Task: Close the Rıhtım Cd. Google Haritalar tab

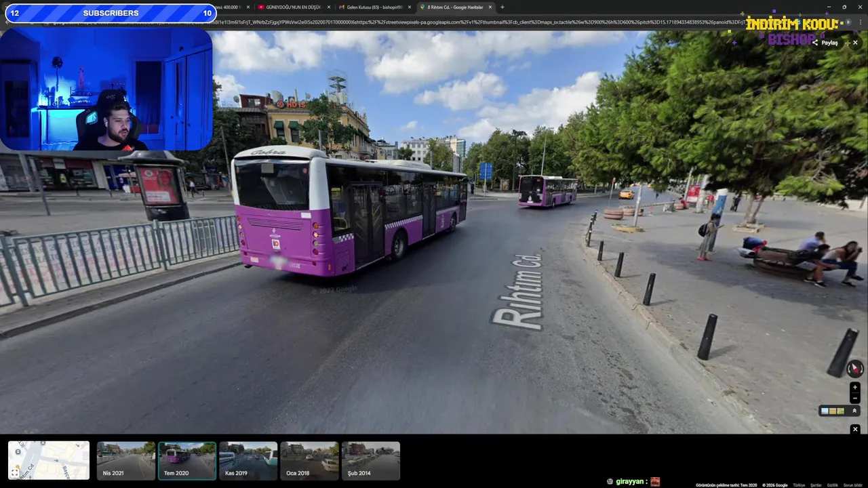Action: point(490,7)
